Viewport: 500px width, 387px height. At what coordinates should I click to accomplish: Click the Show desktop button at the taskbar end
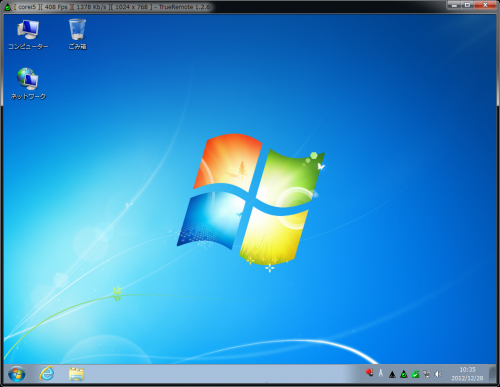[492, 374]
